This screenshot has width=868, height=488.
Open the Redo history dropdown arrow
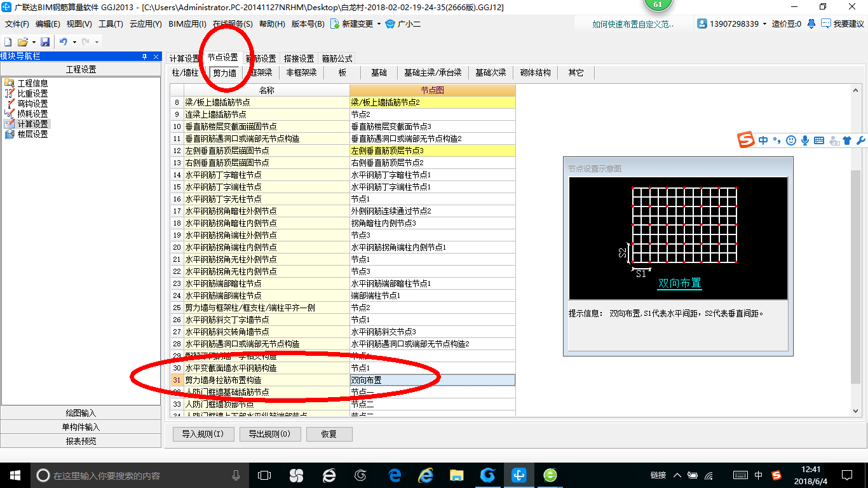coord(97,42)
